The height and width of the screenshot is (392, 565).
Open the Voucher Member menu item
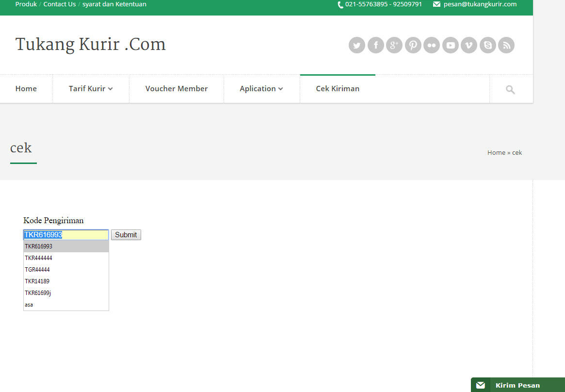coord(177,89)
